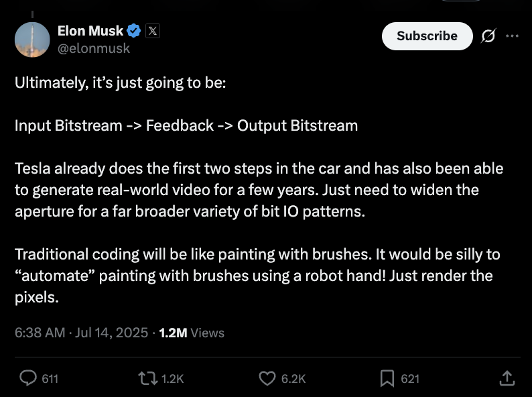The image size is (532, 397).
Task: Click the 1.2M Views count
Action: click(x=192, y=333)
